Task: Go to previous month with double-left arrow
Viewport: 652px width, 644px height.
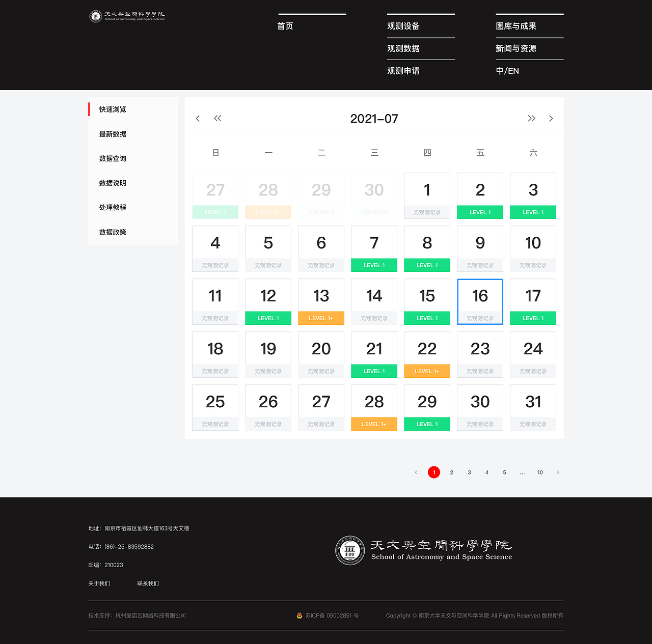Action: [x=218, y=118]
